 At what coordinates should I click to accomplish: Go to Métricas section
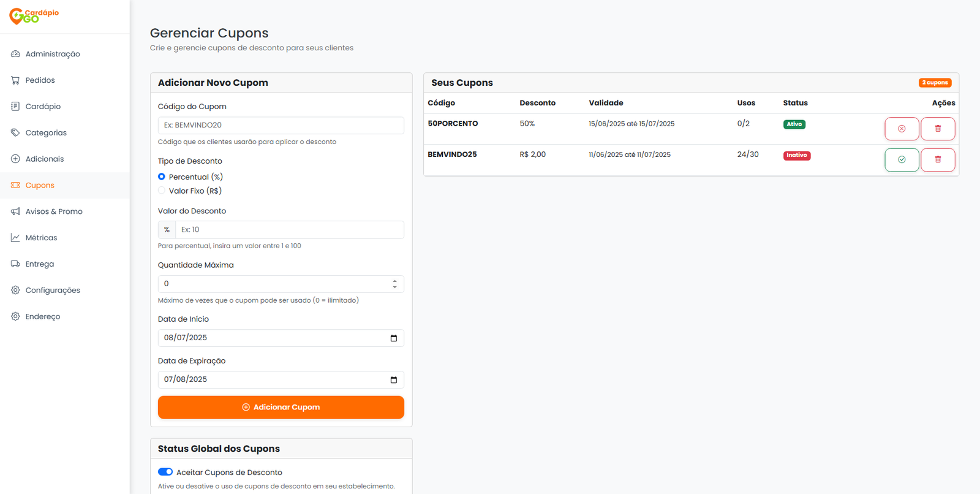[x=41, y=238]
